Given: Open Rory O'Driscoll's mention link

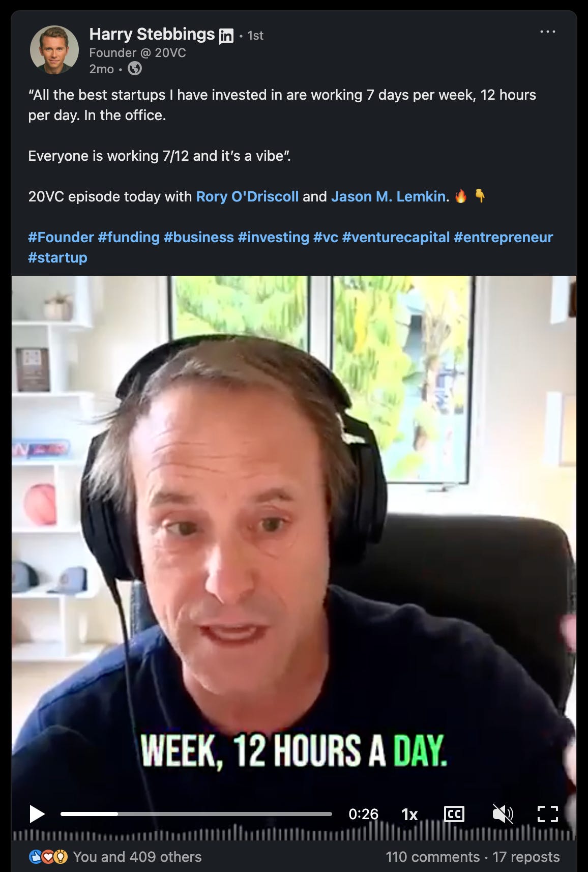Looking at the screenshot, I should pos(247,196).
